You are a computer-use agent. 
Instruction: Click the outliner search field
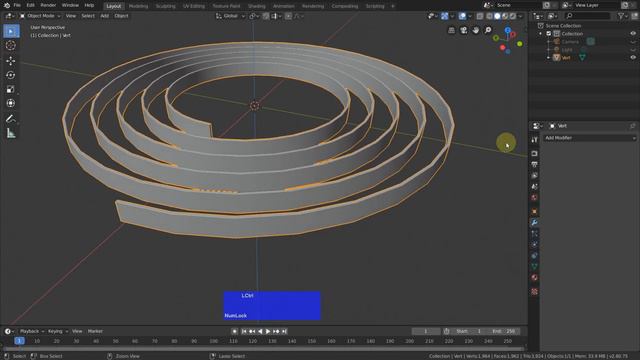[x=588, y=16]
